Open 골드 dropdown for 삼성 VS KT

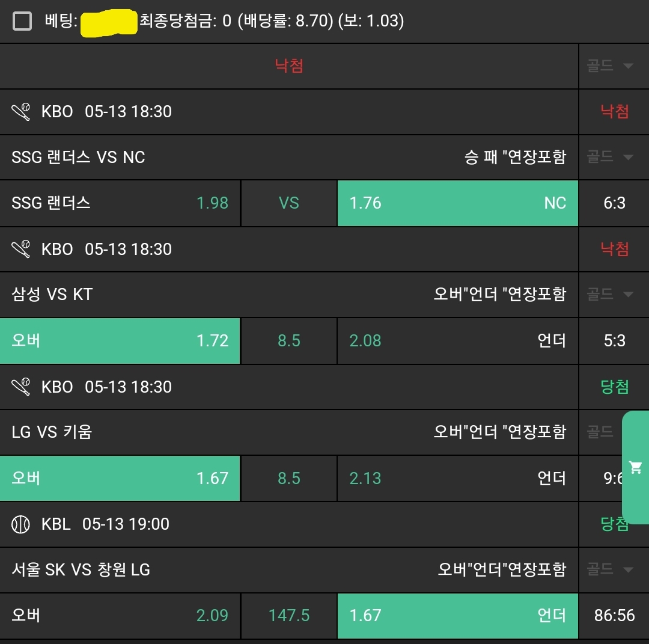610,295
